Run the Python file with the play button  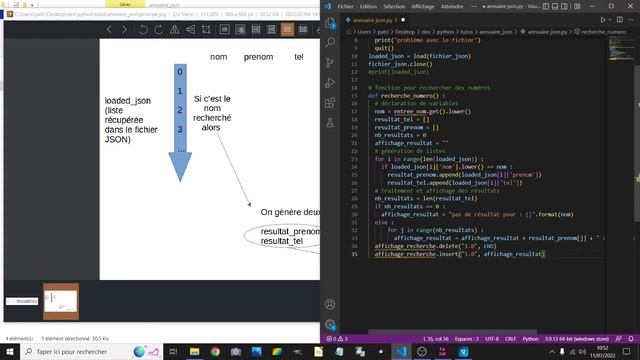pos(603,20)
